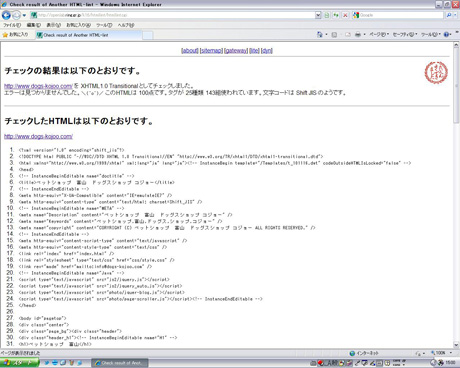Follow the [about] link

(190, 51)
